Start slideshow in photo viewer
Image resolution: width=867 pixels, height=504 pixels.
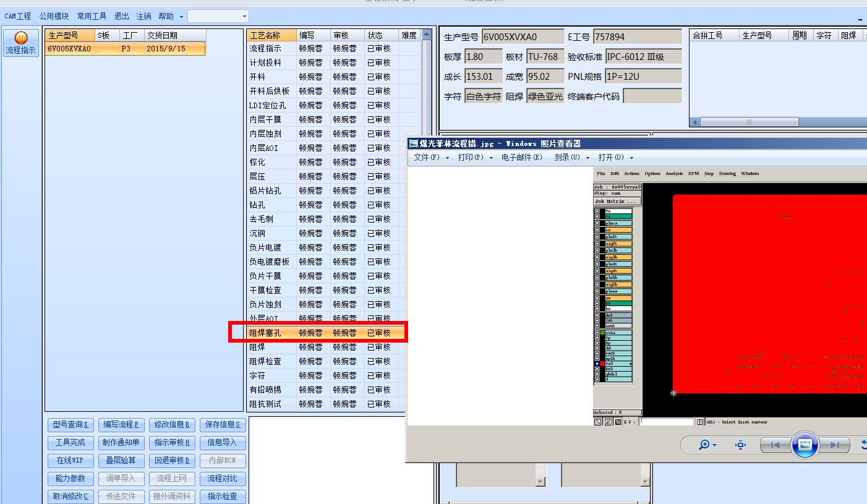[805, 445]
